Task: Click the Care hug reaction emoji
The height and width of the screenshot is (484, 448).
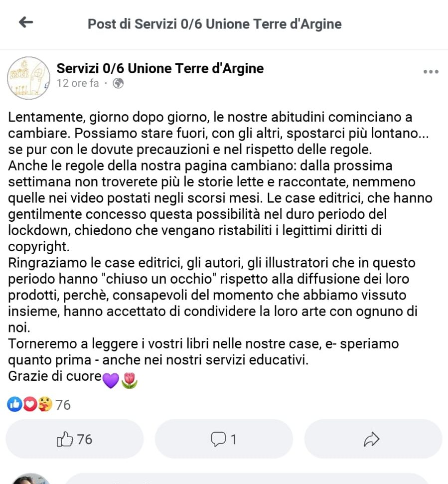Action: pos(45,404)
